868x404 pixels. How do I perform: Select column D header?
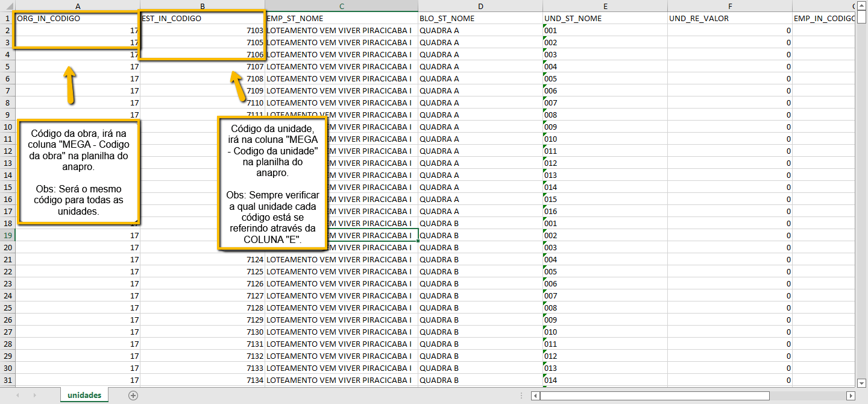[x=480, y=6]
